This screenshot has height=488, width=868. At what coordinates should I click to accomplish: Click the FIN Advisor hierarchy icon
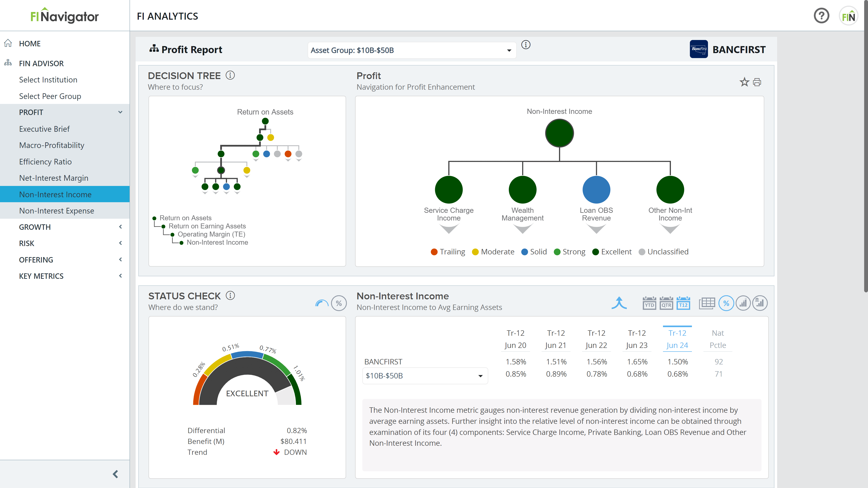8,63
